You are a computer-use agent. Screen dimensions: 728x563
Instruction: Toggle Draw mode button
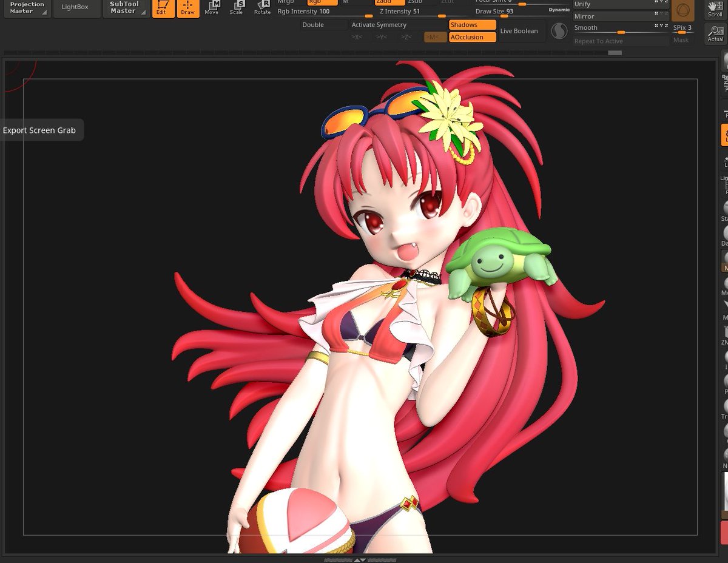coord(188,7)
